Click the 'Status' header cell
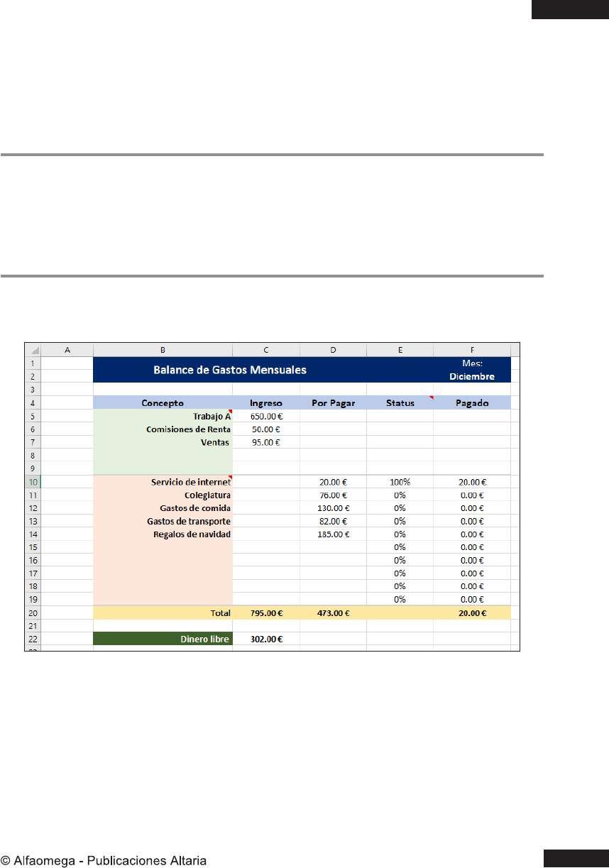The image size is (609, 868). pos(400,402)
